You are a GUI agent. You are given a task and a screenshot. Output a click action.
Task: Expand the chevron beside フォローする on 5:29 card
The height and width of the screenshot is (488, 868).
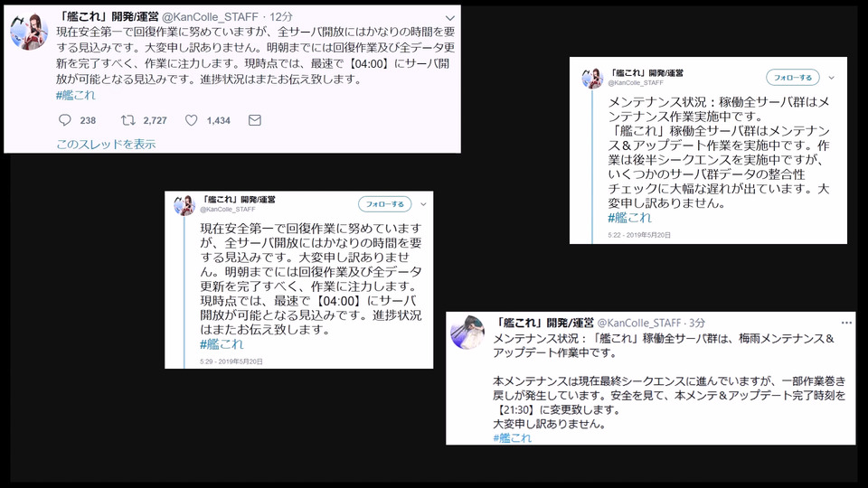tap(423, 204)
